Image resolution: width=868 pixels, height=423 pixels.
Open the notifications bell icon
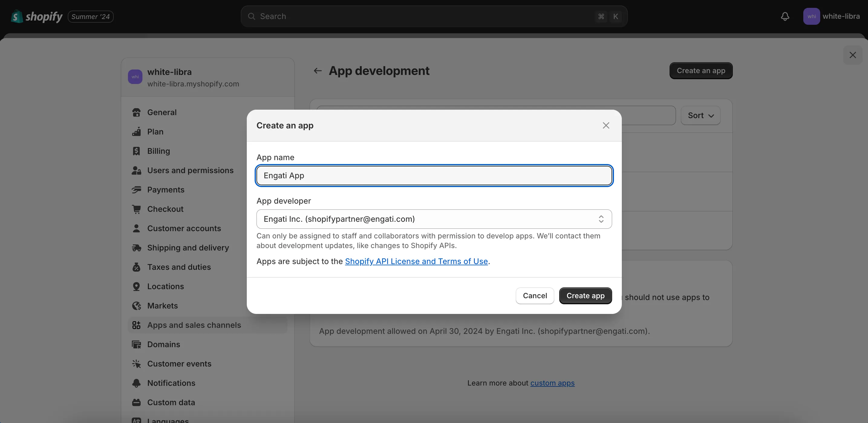coord(785,17)
